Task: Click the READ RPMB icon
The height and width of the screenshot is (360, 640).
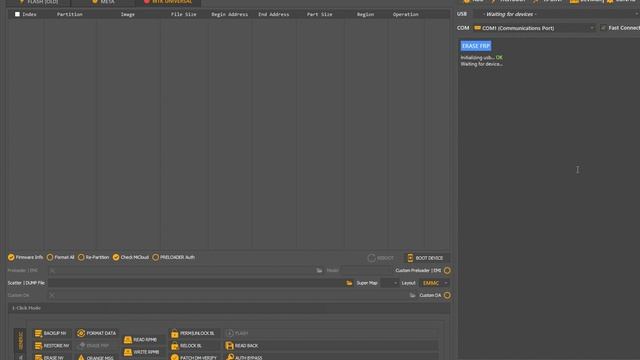Action: click(x=128, y=340)
